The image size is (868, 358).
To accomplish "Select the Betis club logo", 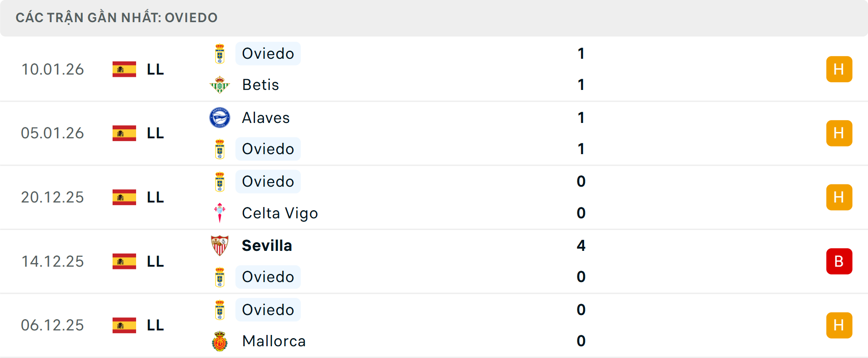I will 220,85.
